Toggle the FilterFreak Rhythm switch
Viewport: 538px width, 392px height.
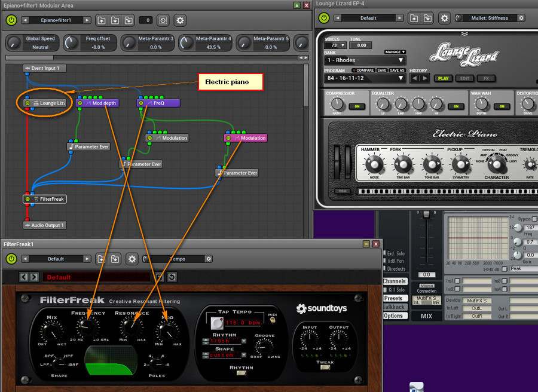pyautogui.click(x=242, y=373)
